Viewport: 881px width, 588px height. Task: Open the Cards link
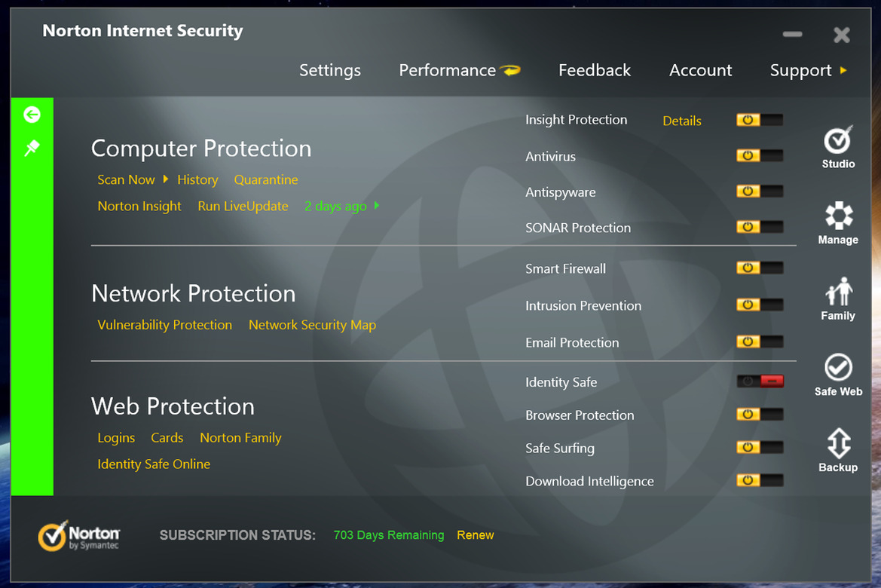167,438
